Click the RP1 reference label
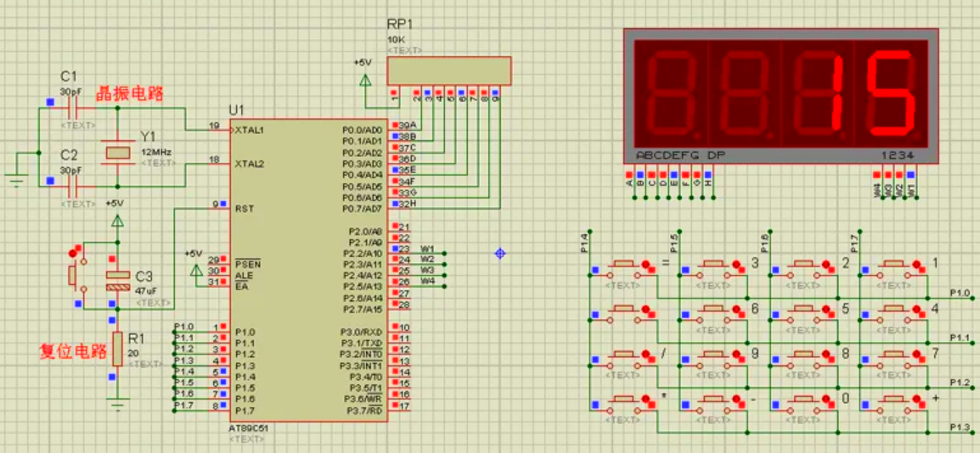The image size is (980, 453). 400,25
